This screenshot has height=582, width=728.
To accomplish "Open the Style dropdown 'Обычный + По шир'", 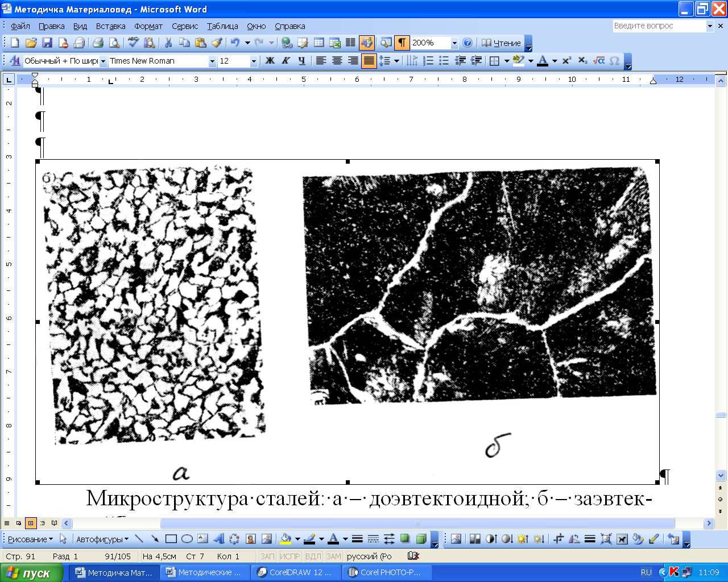I will tap(103, 61).
